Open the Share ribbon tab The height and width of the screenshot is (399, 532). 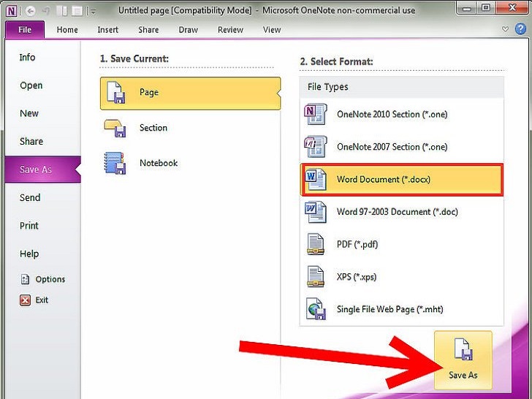[148, 30]
